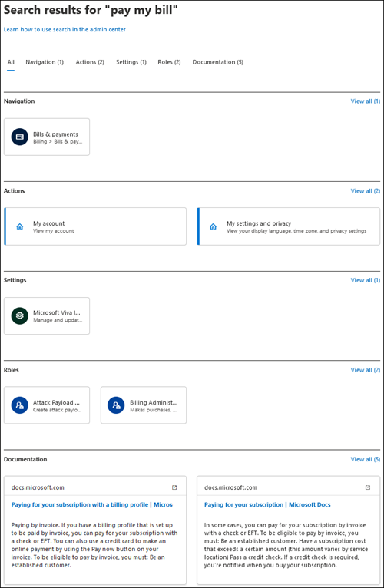
Task: Click the Billing Administrator role icon
Action: 117,405
